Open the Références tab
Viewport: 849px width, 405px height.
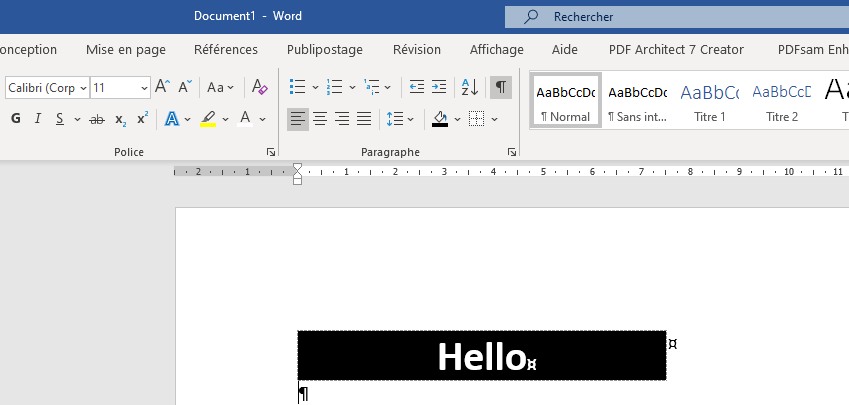[x=226, y=50]
